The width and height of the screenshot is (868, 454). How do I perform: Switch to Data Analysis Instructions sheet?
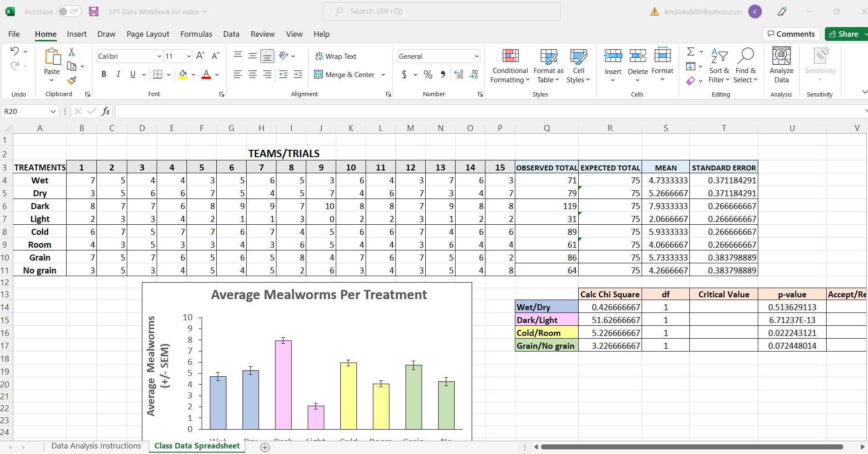[96, 446]
